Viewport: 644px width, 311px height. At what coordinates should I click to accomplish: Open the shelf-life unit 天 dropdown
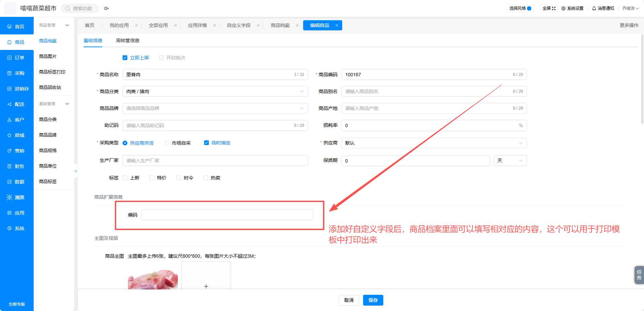pyautogui.click(x=510, y=161)
